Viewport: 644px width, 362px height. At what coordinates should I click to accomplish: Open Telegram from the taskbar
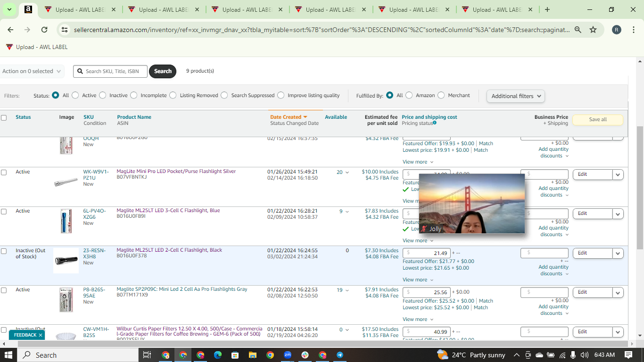(x=340, y=355)
